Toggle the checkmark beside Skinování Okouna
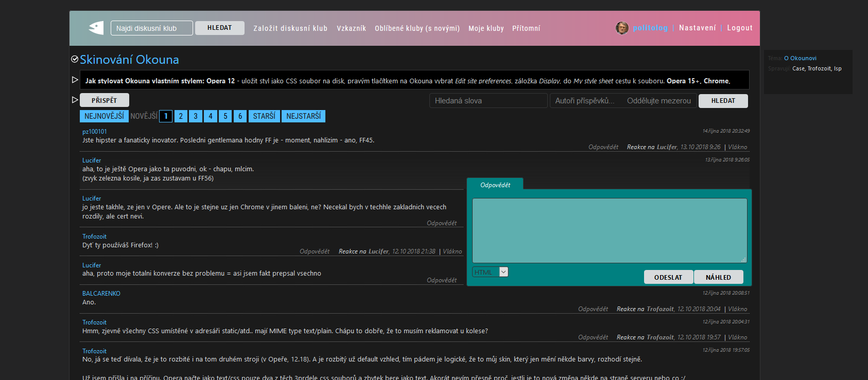868x380 pixels. click(75, 60)
